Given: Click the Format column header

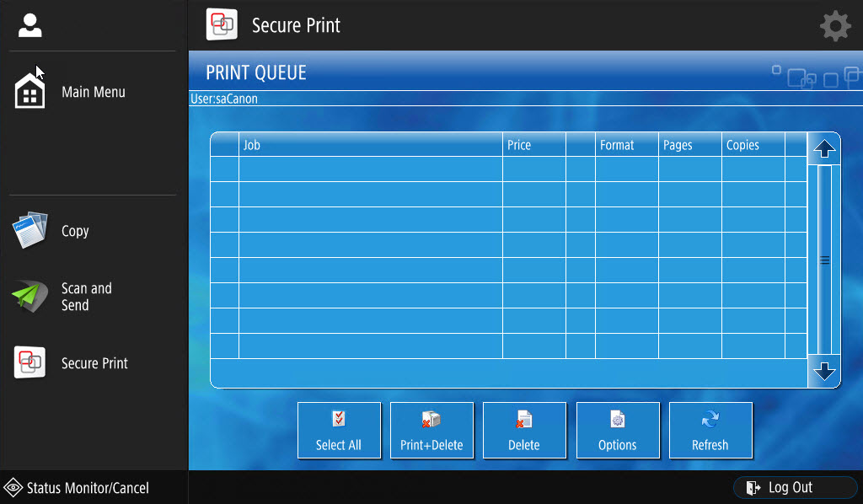Looking at the screenshot, I should tap(627, 145).
